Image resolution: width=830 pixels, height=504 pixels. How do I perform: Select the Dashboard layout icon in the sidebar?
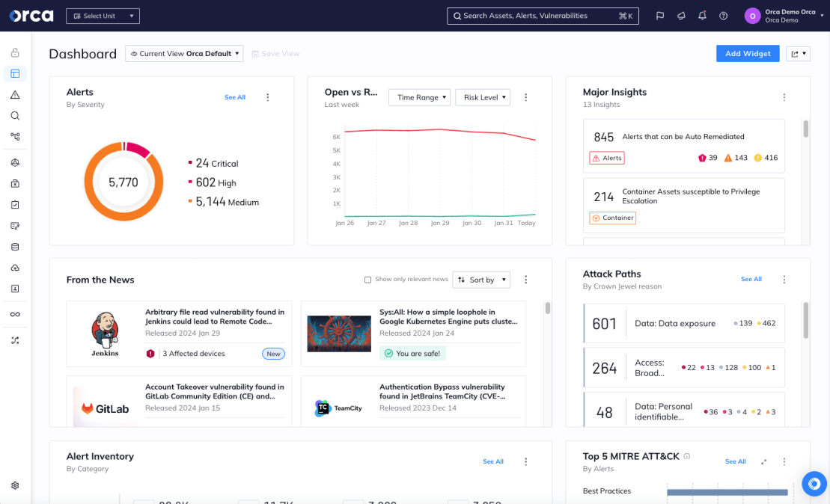pyautogui.click(x=15, y=73)
